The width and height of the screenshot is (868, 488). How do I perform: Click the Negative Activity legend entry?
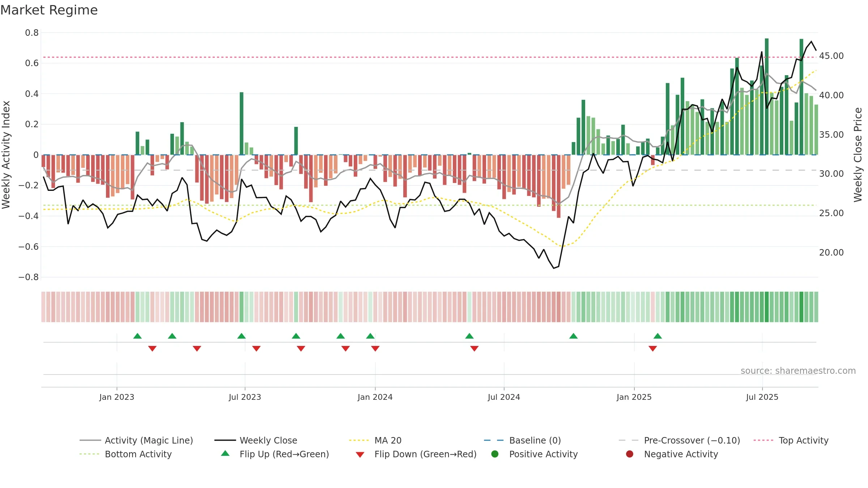[x=672, y=454]
